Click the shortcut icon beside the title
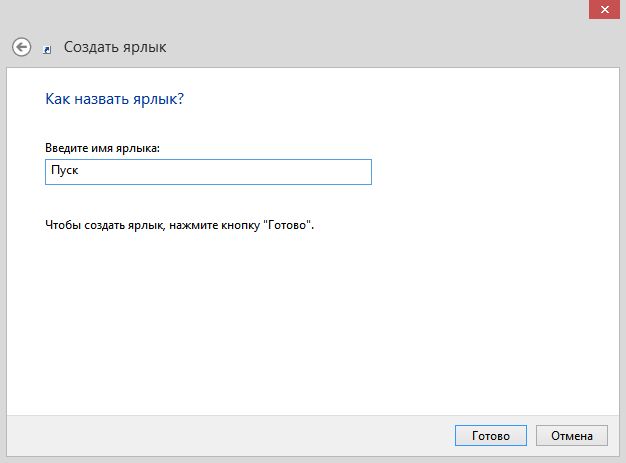 click(48, 48)
